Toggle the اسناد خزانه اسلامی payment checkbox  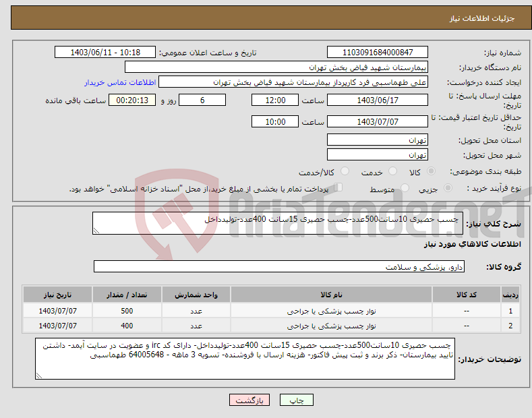[338, 187]
